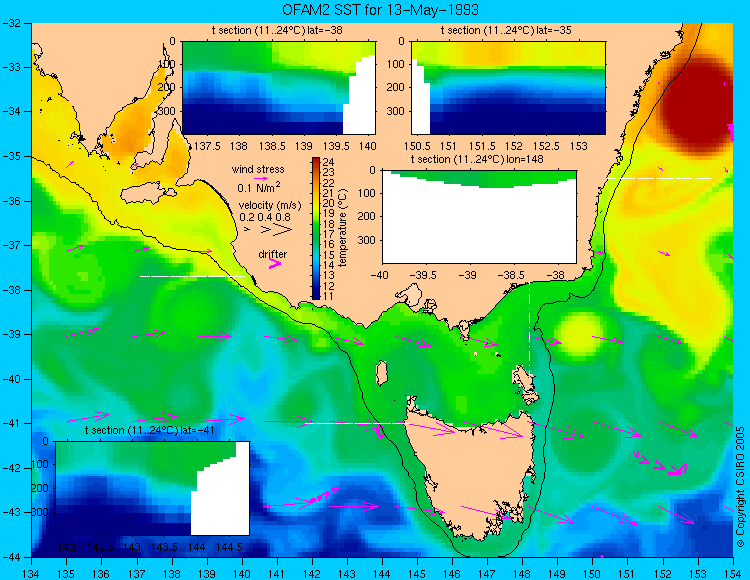Click the 134 longitude axis label
The height and width of the screenshot is (580, 750).
tap(31, 574)
